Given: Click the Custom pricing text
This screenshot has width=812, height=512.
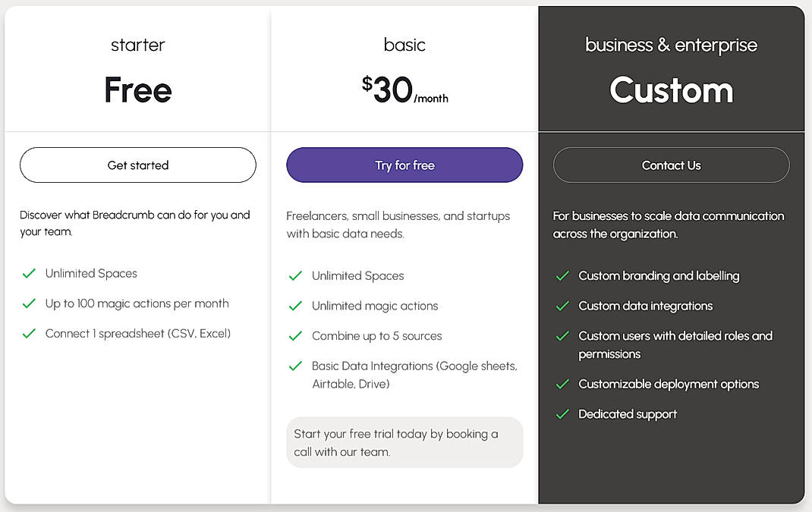Looking at the screenshot, I should pos(671,90).
